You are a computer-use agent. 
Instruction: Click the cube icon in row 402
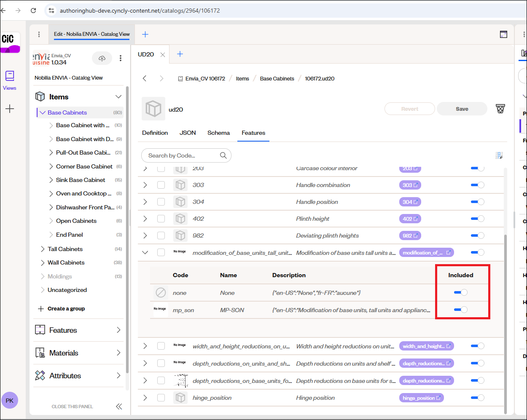tap(180, 219)
